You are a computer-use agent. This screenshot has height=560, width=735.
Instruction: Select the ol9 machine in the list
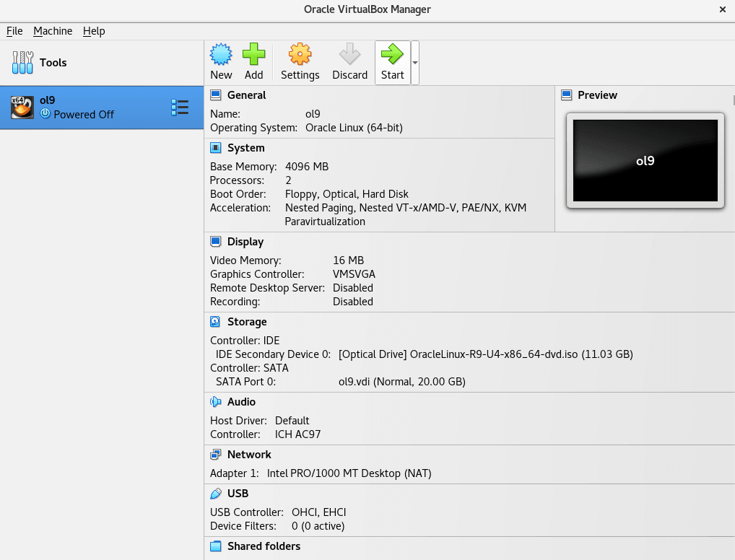(x=102, y=108)
